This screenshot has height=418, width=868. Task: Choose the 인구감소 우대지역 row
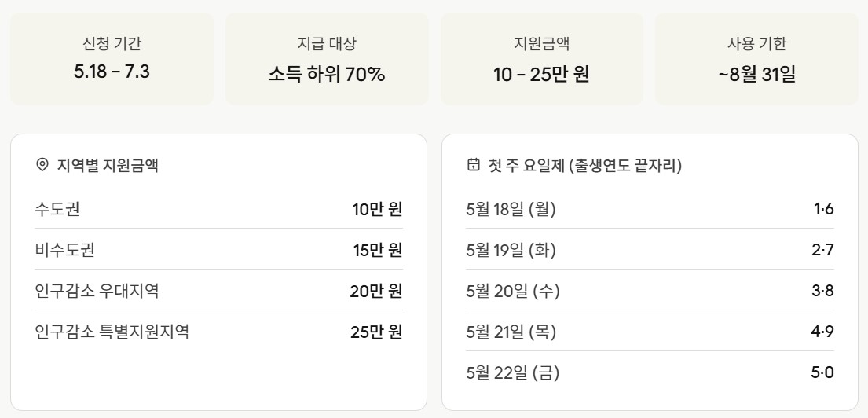click(x=218, y=291)
